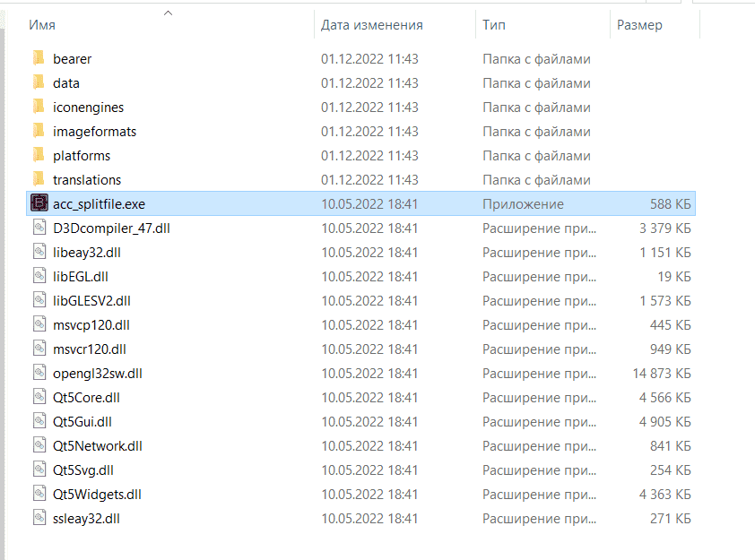
Task: Select the libEGL.dll file icon
Action: pos(39,276)
